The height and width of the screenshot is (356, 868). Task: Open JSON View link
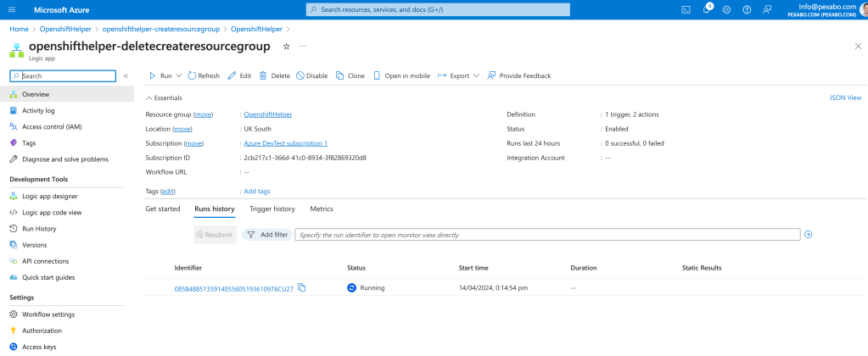pyautogui.click(x=845, y=97)
